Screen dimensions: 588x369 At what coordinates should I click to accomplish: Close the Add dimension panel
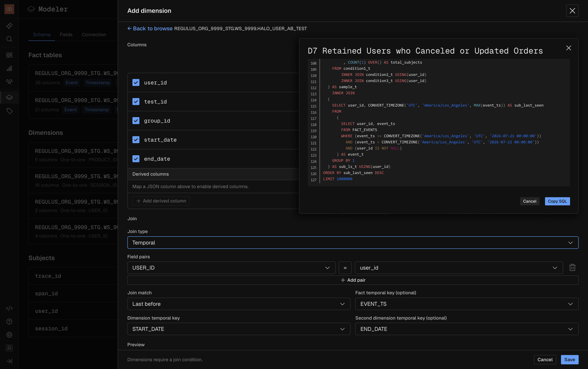[x=572, y=11]
